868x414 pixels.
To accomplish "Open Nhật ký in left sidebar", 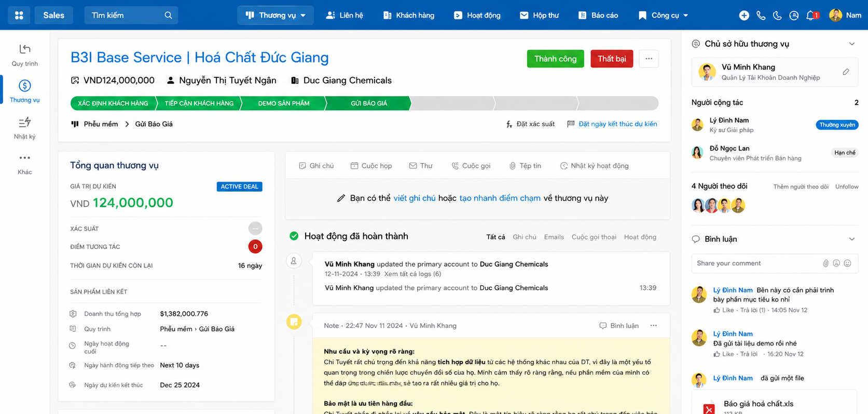I will (25, 128).
